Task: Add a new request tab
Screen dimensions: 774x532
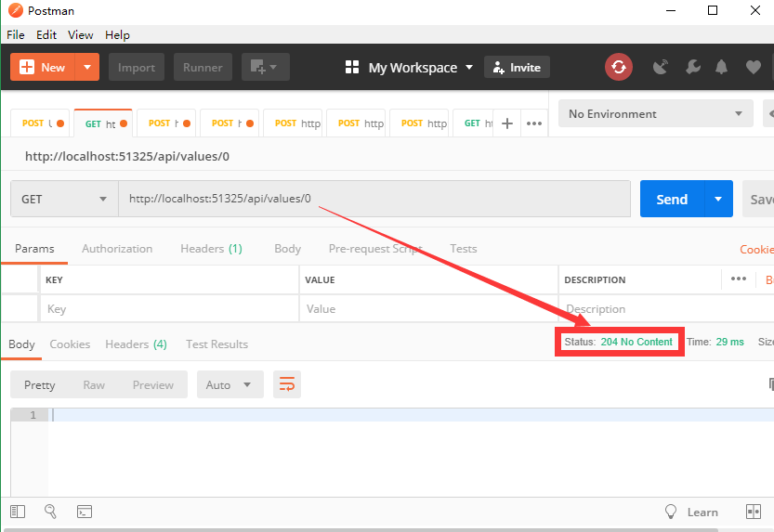Action: tap(507, 123)
